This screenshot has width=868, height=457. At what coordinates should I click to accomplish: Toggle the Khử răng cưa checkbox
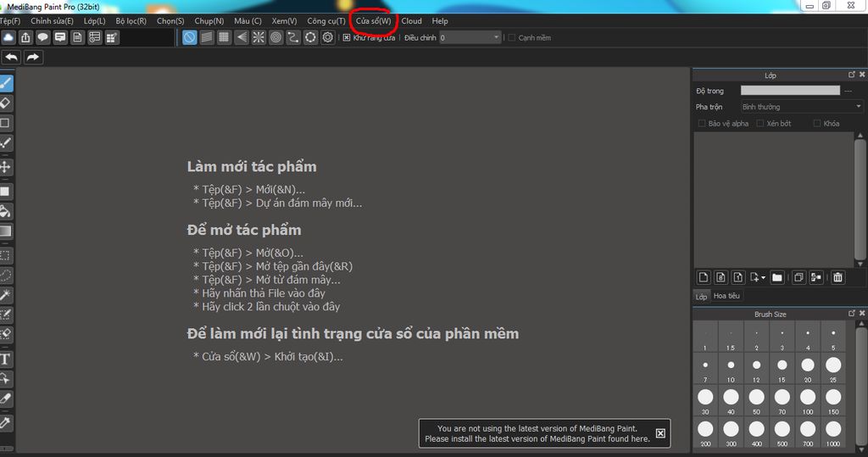pos(347,37)
